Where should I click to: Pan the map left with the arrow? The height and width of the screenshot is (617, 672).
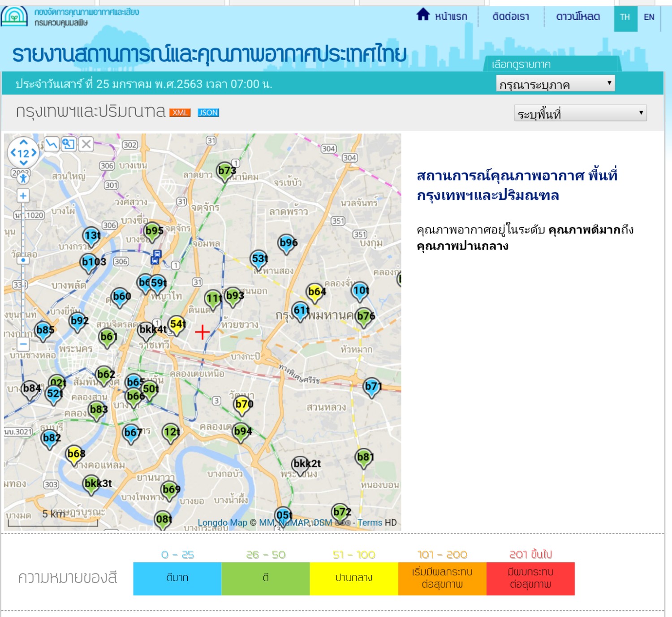[13, 153]
